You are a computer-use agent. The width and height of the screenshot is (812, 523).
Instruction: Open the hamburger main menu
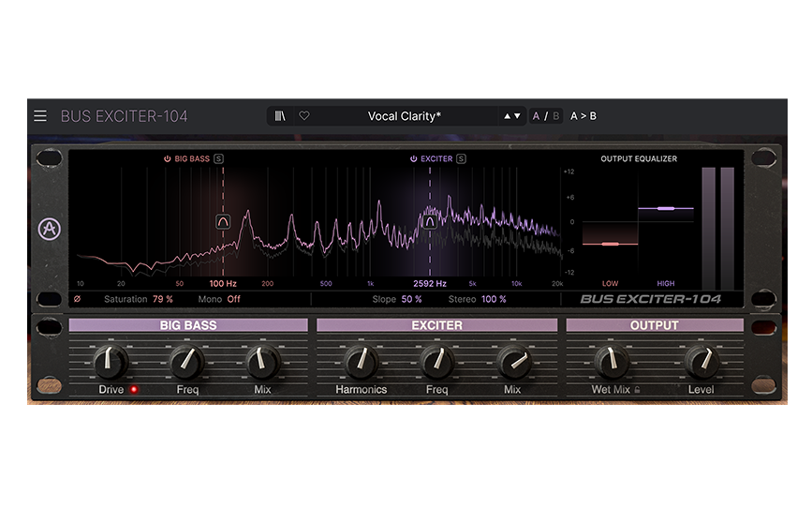(x=40, y=116)
